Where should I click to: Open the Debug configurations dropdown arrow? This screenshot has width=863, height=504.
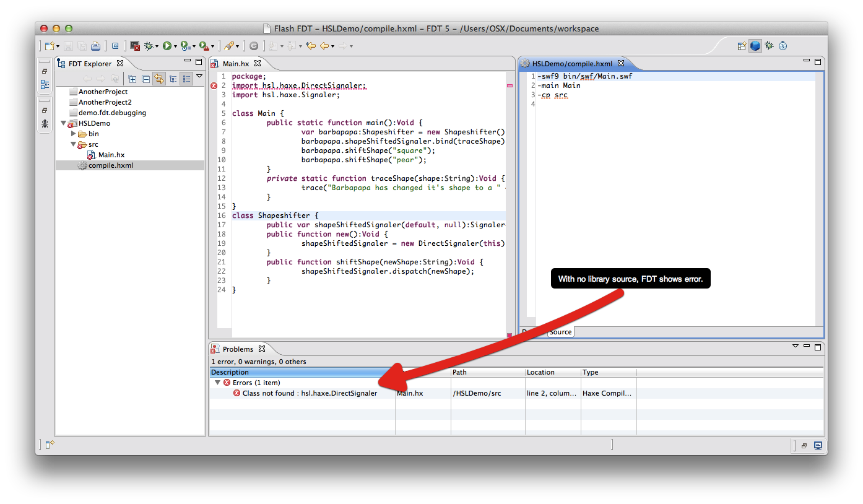(157, 46)
